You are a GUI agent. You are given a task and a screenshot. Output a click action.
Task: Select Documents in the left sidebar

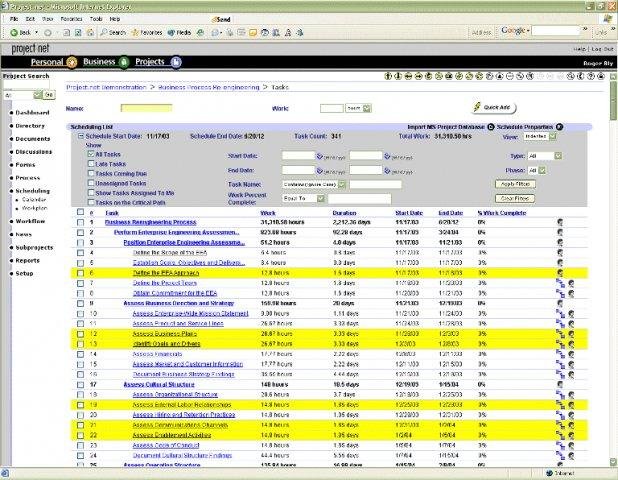coord(32,138)
